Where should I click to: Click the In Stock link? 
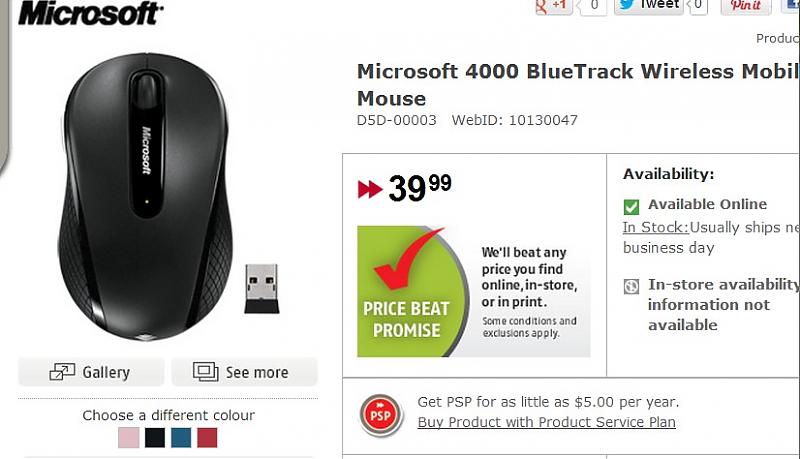tap(655, 228)
